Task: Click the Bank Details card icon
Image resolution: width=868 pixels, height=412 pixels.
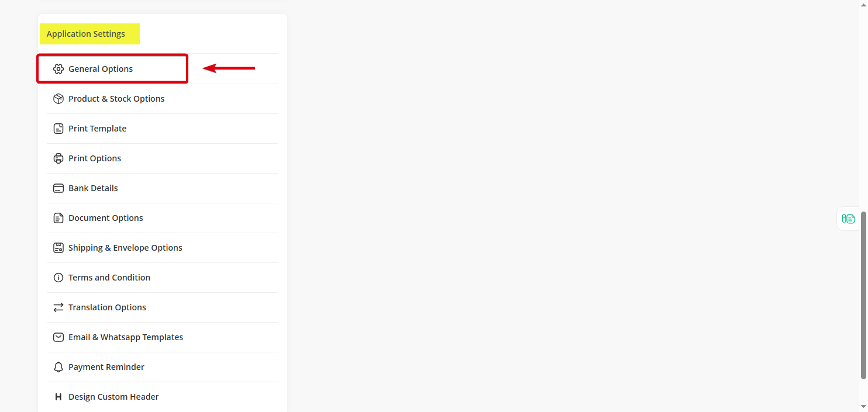Action: [58, 188]
